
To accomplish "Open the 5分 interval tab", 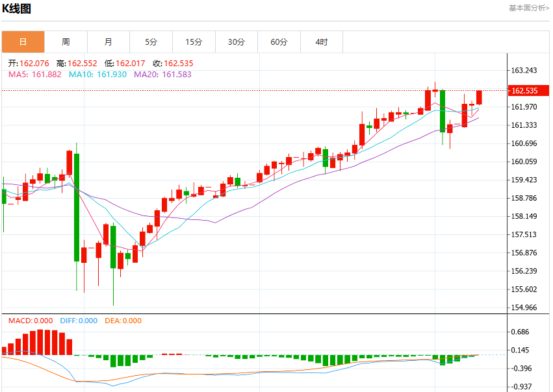I will pos(151,42).
